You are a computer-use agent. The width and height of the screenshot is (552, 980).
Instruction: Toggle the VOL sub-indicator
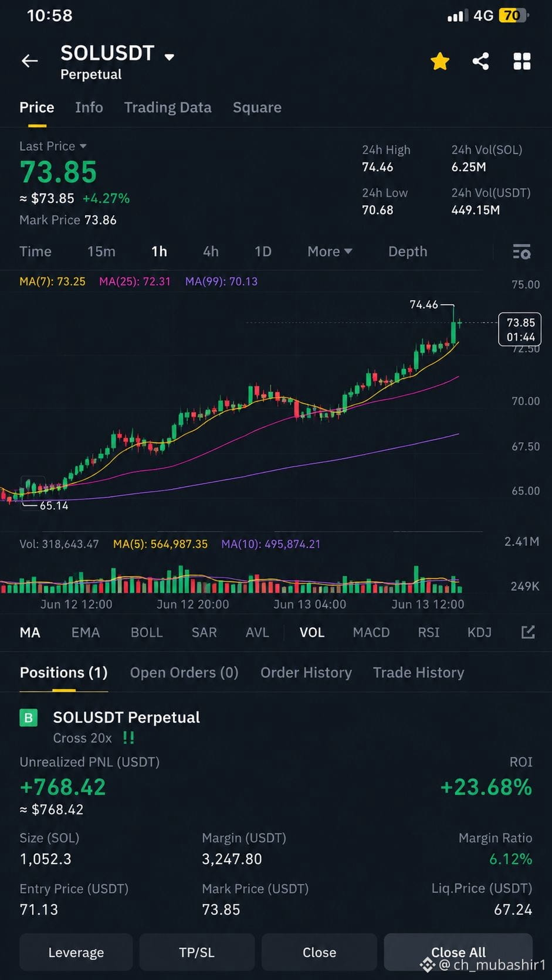pyautogui.click(x=312, y=632)
